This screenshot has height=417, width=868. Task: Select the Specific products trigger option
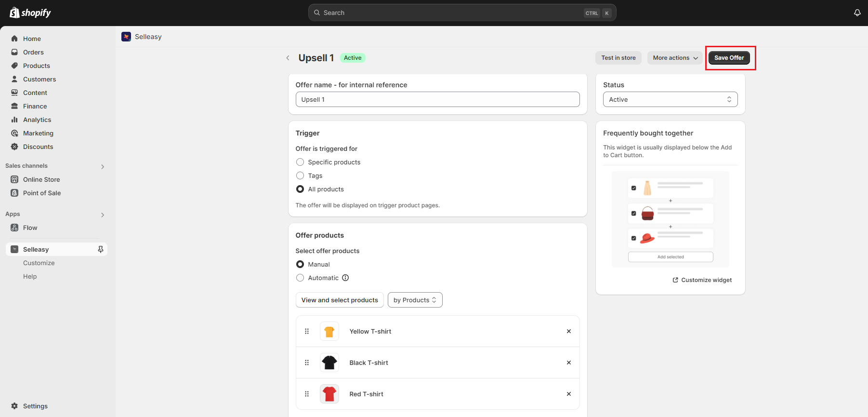pos(300,162)
